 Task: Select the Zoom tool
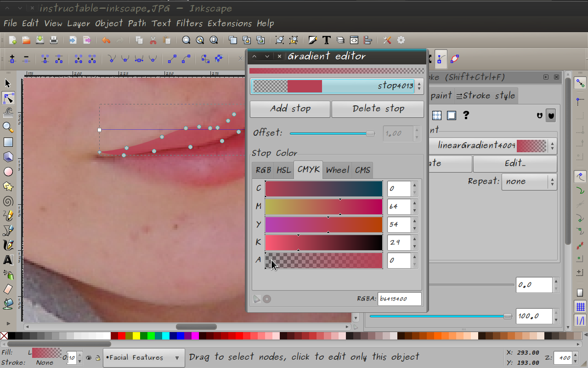pos(7,128)
